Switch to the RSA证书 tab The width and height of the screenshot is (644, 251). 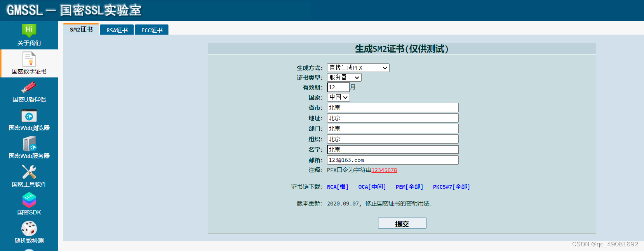(117, 30)
